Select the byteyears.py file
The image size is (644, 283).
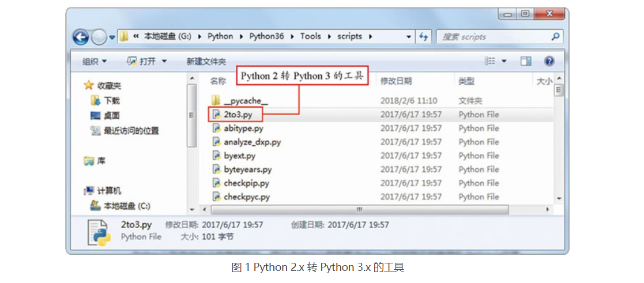[x=248, y=169]
